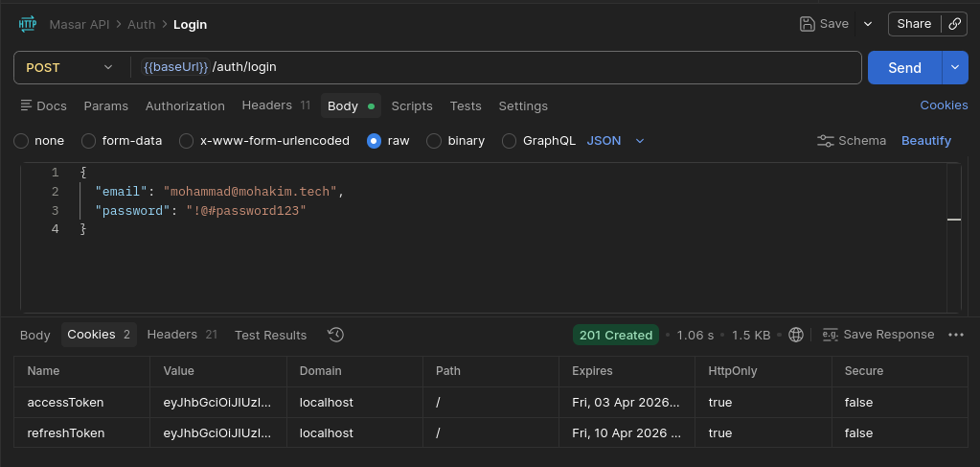Switch to the Scripts tab

click(x=412, y=105)
